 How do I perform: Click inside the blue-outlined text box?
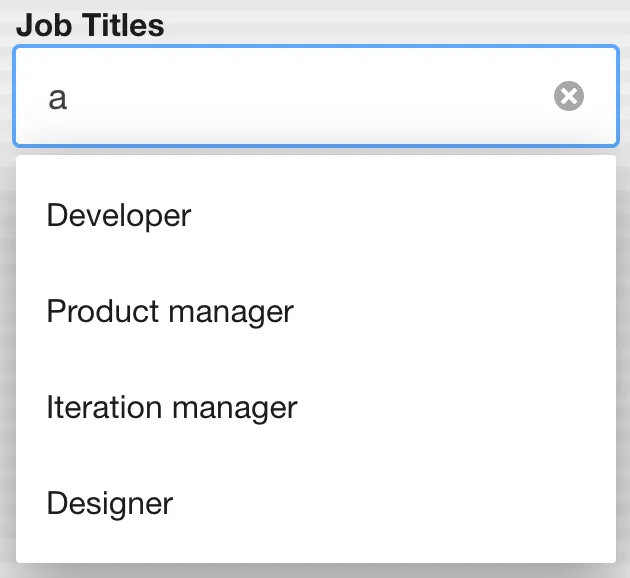pos(300,97)
